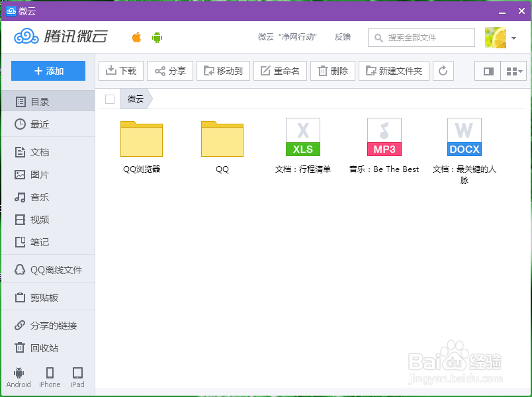
Task: Click the lemon user avatar
Action: pos(496,38)
